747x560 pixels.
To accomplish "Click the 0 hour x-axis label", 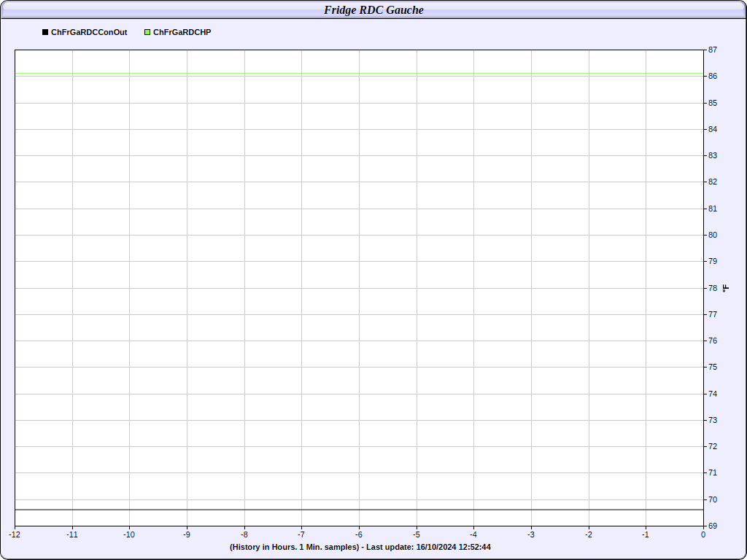I will 703,534.
